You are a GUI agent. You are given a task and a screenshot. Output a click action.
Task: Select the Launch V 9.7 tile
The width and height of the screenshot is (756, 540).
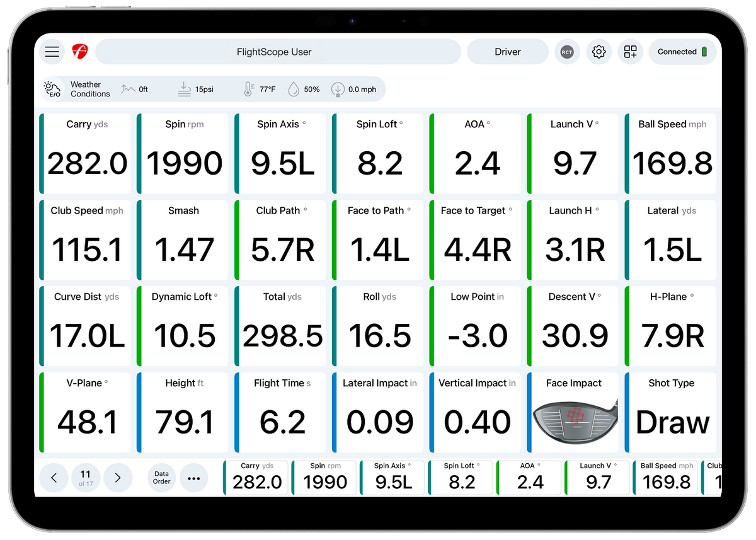tap(573, 154)
